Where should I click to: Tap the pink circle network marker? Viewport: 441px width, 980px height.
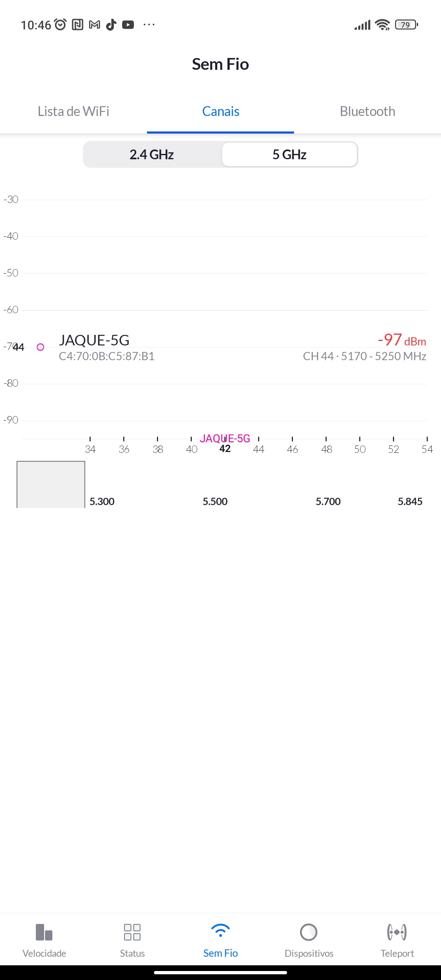pyautogui.click(x=40, y=347)
